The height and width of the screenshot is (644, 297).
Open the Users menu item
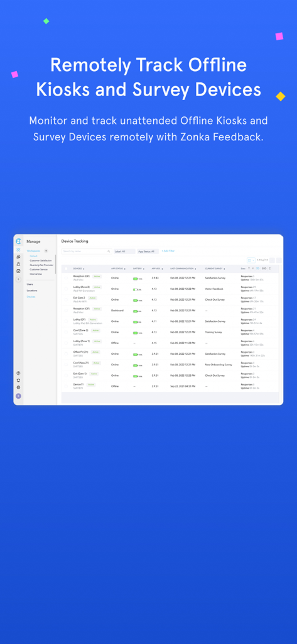(30, 284)
